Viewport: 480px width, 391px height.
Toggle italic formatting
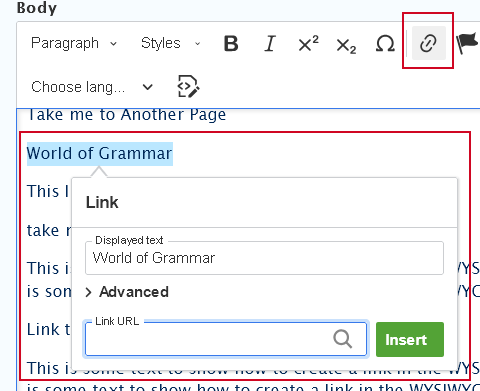pos(270,43)
